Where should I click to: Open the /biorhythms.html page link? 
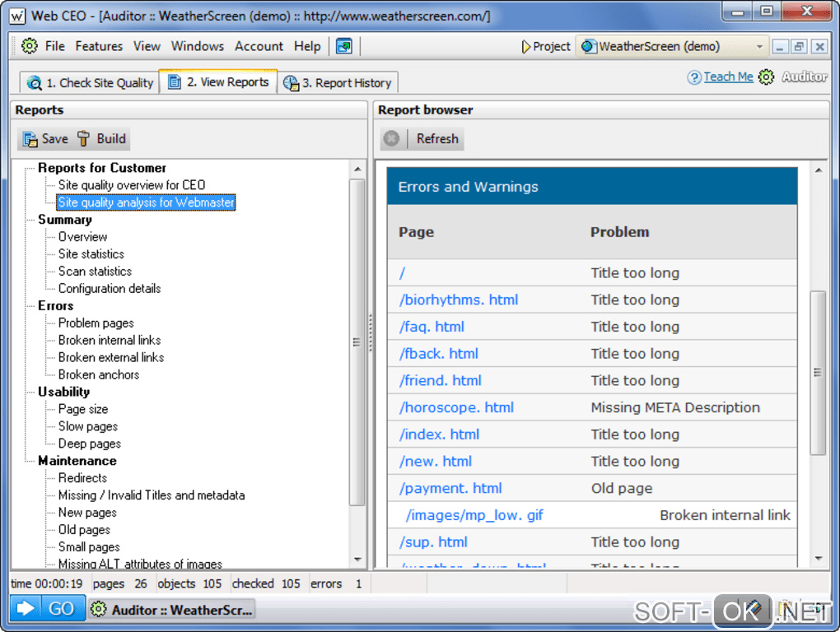tap(459, 300)
